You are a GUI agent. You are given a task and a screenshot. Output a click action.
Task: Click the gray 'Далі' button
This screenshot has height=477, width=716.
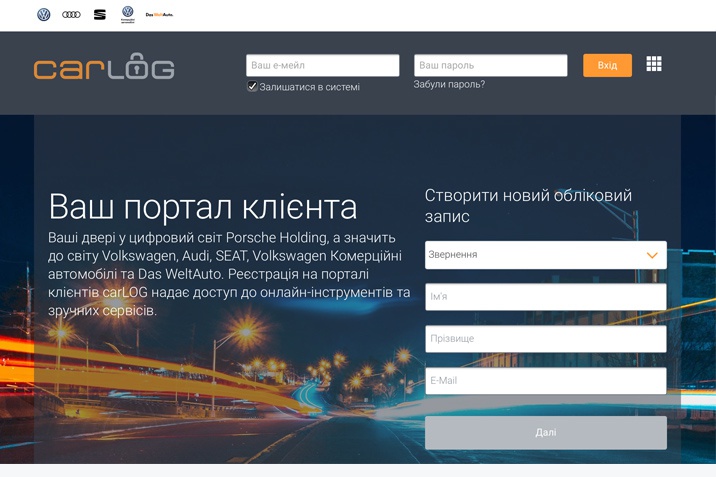pyautogui.click(x=546, y=432)
